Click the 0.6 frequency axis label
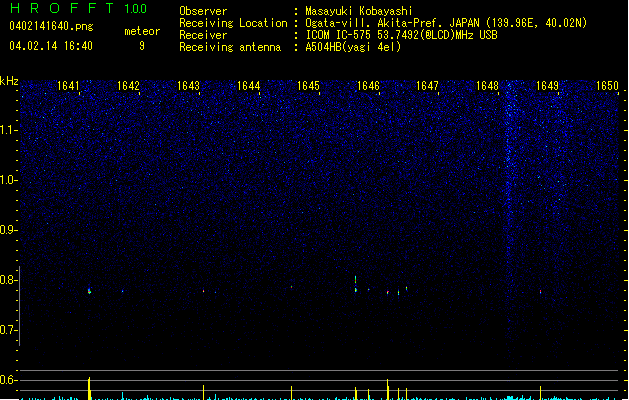The height and width of the screenshot is (400, 629). [8, 380]
